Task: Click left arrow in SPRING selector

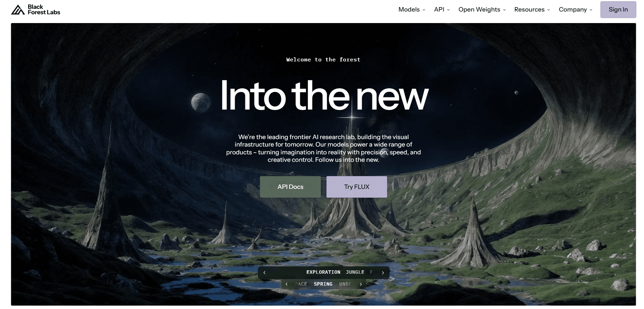Action: tap(287, 284)
